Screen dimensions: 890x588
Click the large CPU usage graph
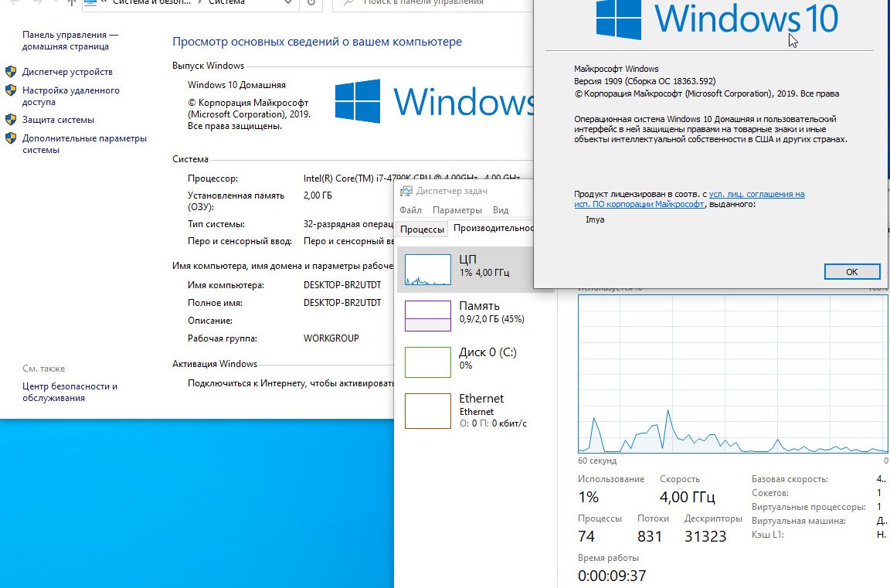pyautogui.click(x=732, y=373)
